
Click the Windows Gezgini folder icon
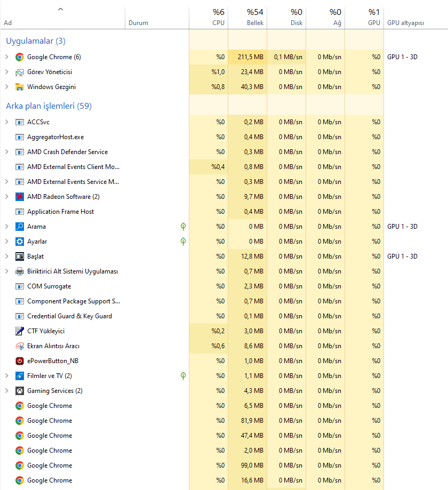(x=20, y=87)
